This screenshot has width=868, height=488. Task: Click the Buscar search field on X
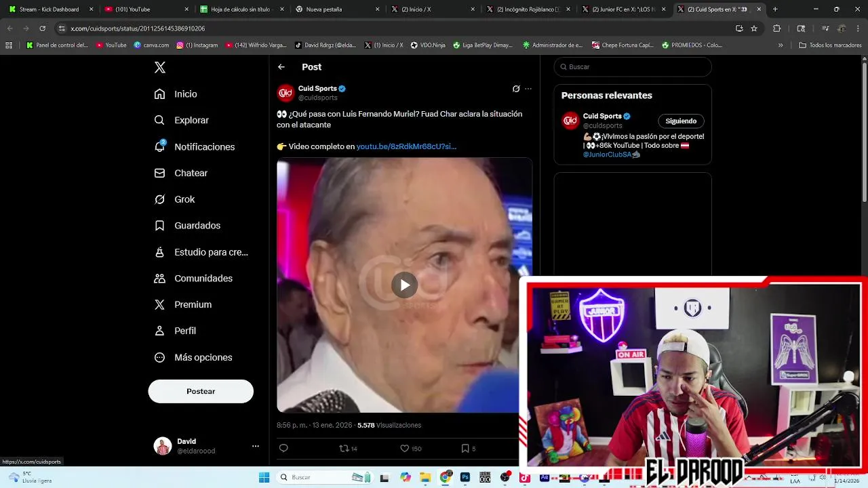[x=633, y=67]
